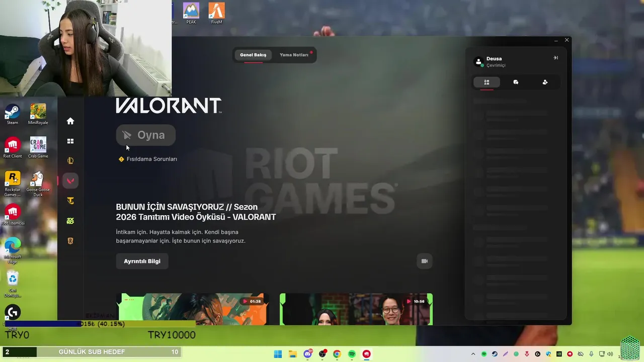Click the video camera icon button

(424, 261)
